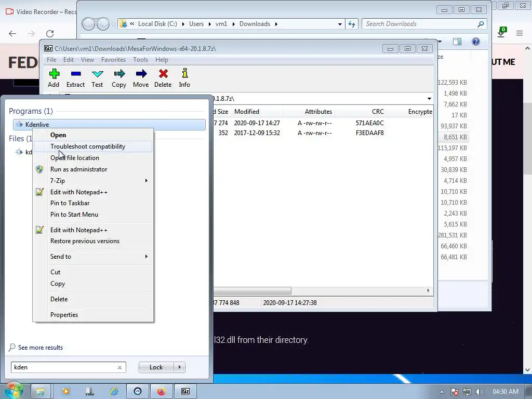Choose Open file location
This screenshot has width=532, height=399.
pos(93,158)
